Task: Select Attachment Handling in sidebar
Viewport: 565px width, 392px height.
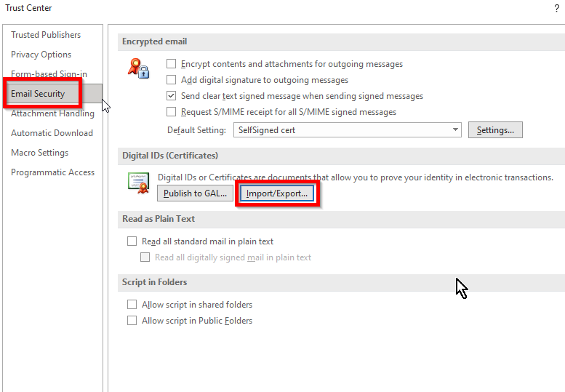Action: click(52, 113)
